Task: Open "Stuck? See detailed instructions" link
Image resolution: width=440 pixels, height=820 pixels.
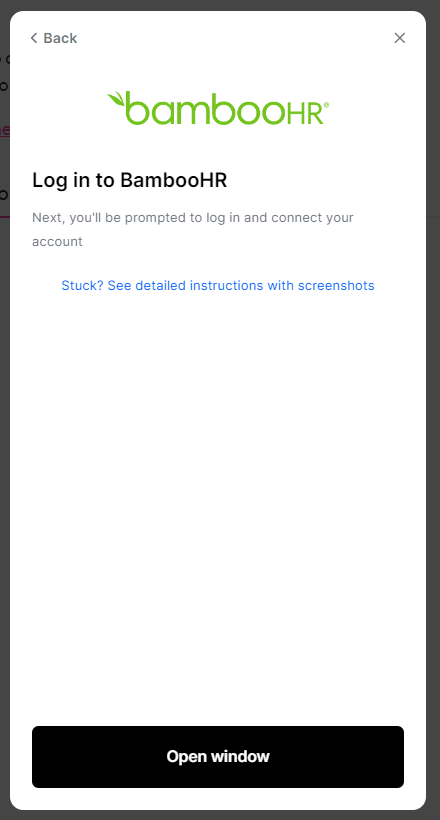Action: [218, 286]
